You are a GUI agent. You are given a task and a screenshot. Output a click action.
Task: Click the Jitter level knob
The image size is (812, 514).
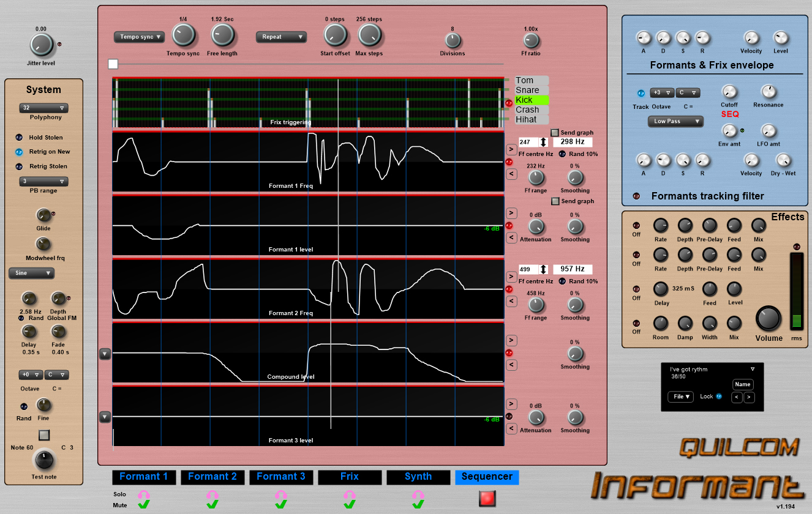(41, 45)
